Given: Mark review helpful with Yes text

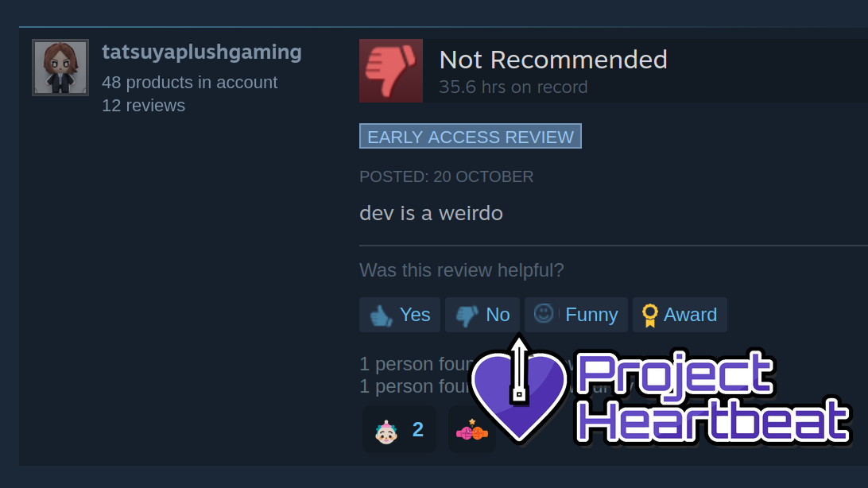Looking at the screenshot, I should [415, 315].
